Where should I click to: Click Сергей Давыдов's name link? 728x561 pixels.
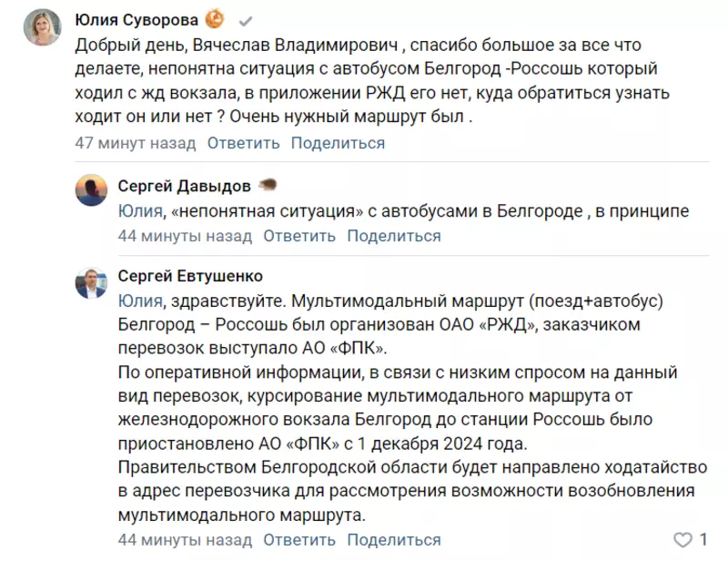pyautogui.click(x=185, y=186)
